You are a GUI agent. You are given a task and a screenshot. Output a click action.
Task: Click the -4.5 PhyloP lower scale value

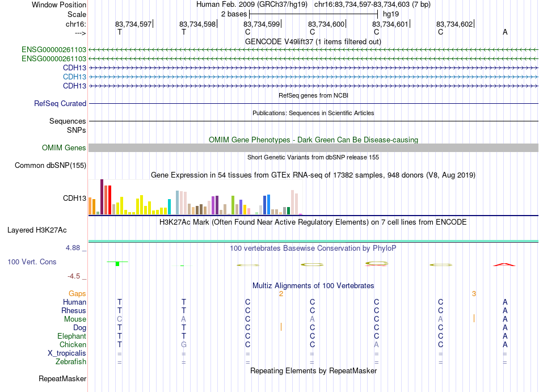point(74,276)
